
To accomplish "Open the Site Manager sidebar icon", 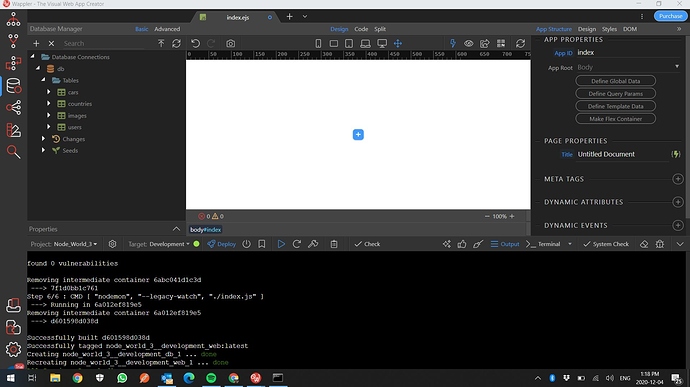I will [13, 19].
